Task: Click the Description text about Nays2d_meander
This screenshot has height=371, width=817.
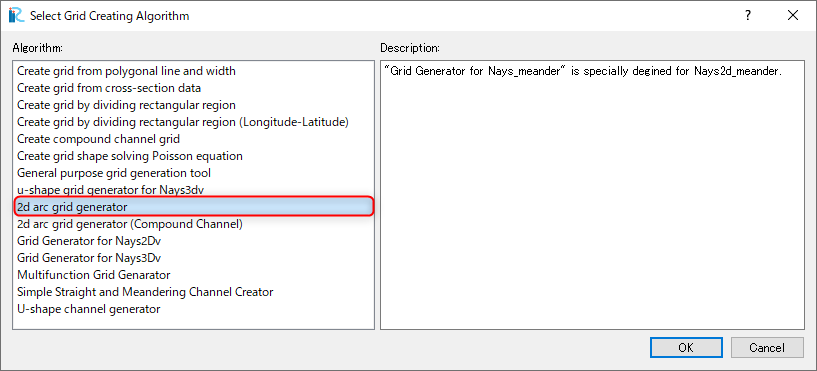Action: click(583, 72)
